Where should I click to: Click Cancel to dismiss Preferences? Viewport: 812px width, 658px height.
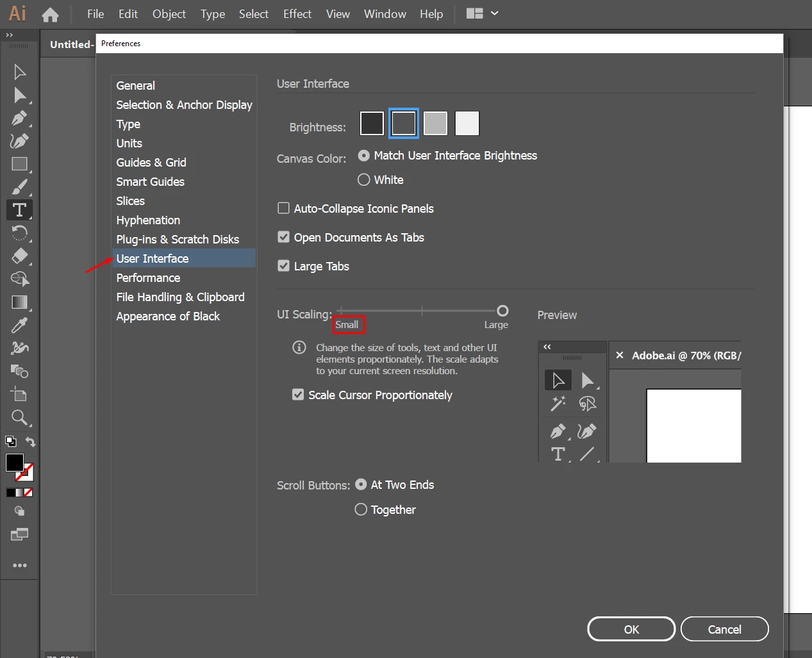724,629
